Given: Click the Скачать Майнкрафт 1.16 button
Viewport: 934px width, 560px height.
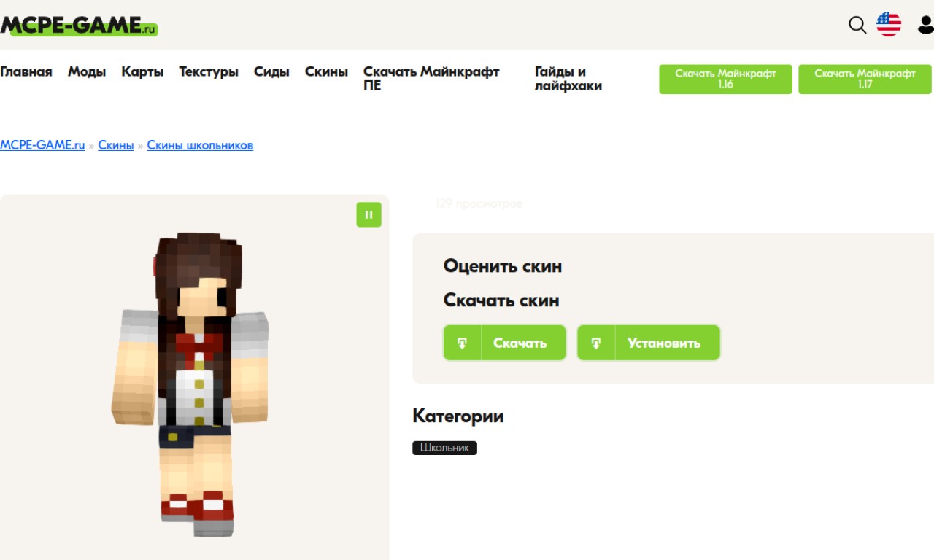Looking at the screenshot, I should (x=725, y=79).
